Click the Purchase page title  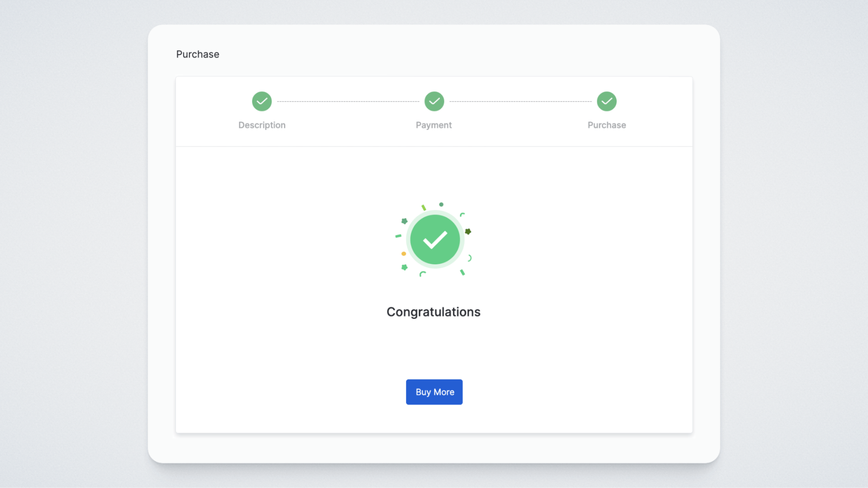click(198, 54)
